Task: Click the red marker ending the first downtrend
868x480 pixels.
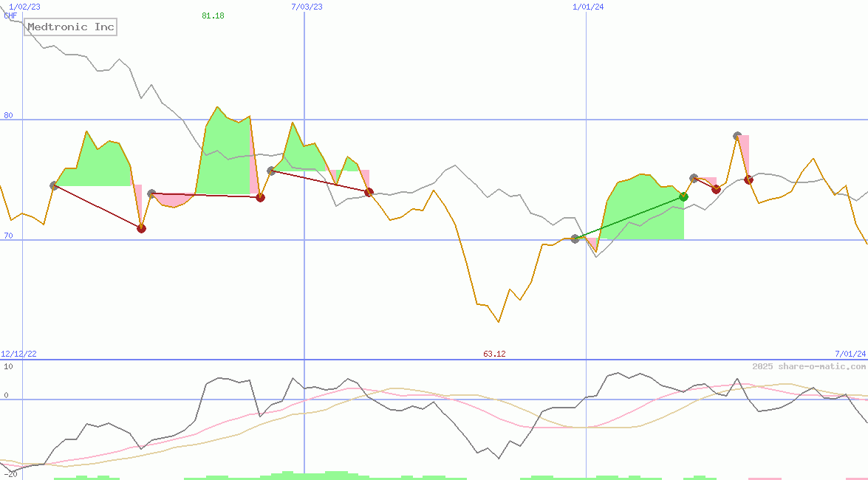Action: coord(141,228)
